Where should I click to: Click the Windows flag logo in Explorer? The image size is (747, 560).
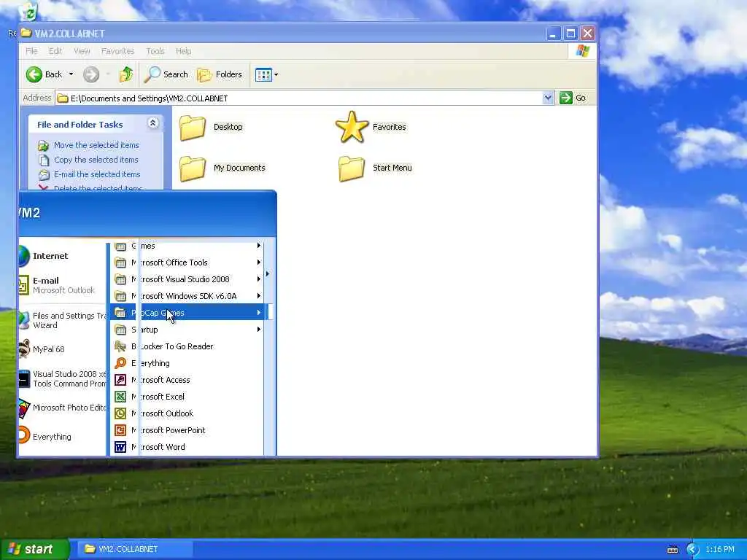tap(582, 51)
